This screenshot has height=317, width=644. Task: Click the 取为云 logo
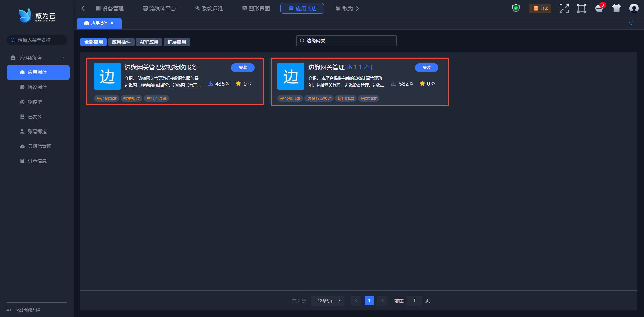(x=37, y=16)
